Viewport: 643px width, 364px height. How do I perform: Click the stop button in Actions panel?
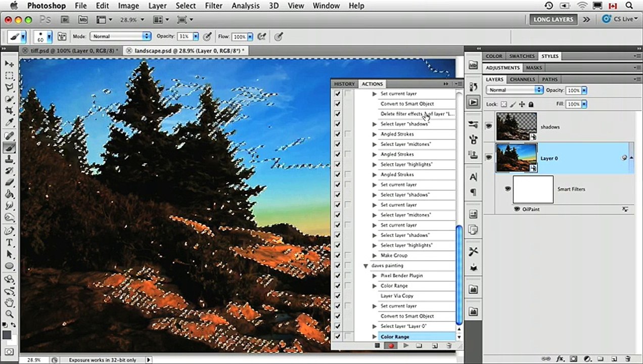[377, 346]
